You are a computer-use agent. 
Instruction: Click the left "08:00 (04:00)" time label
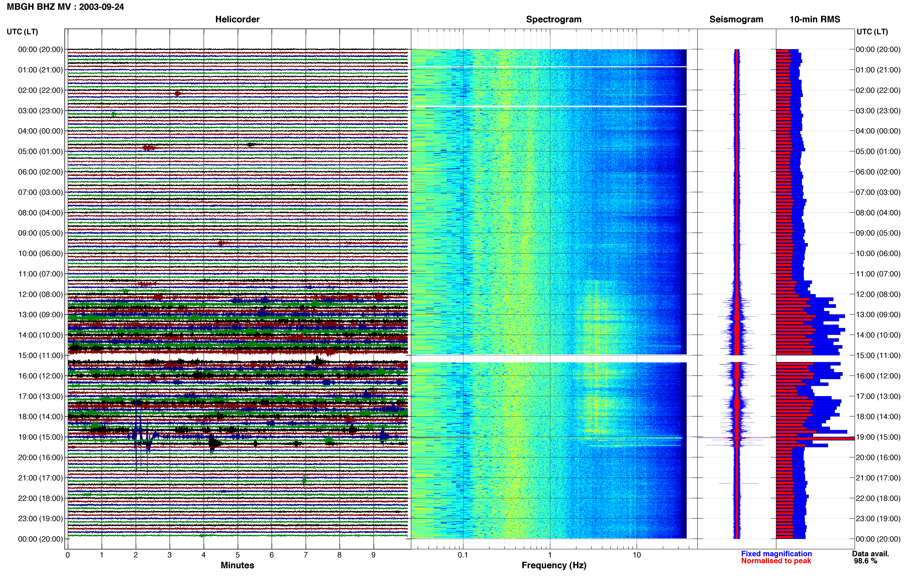pyautogui.click(x=41, y=212)
